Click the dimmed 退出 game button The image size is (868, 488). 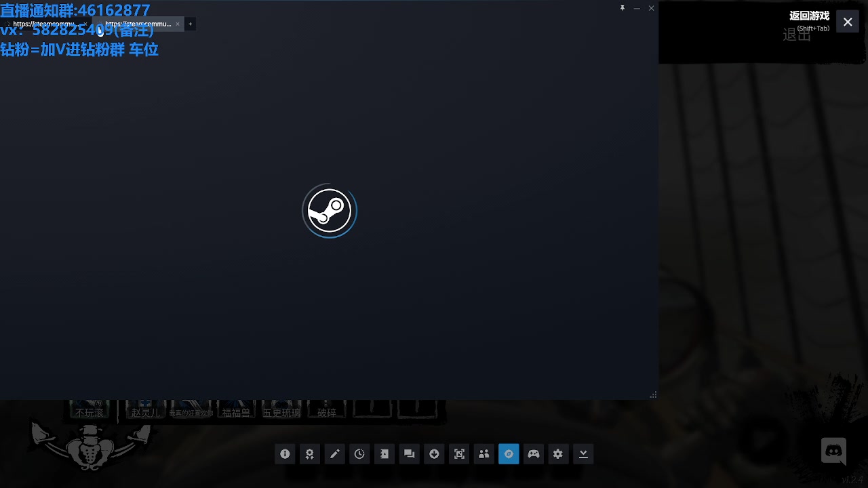point(797,35)
